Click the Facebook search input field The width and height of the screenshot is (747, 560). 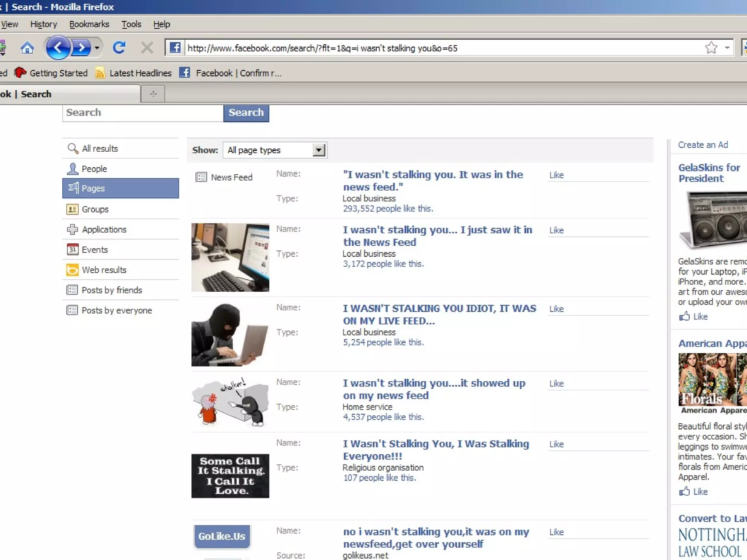[x=142, y=112]
